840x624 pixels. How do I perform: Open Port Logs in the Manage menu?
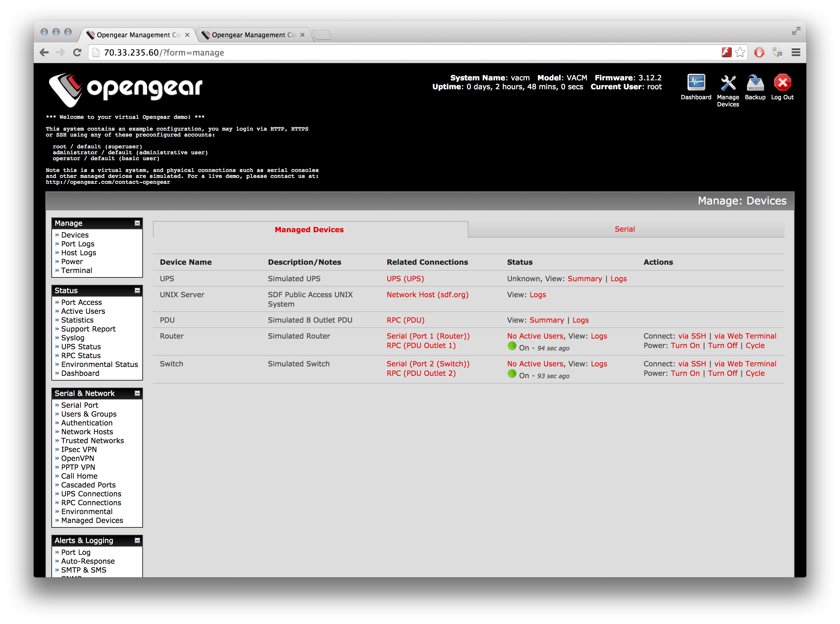pos(78,244)
